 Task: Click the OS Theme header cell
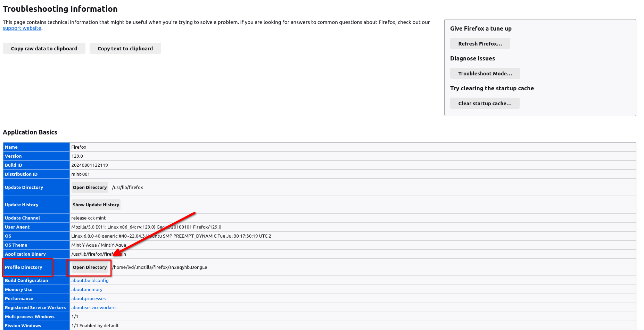36,245
